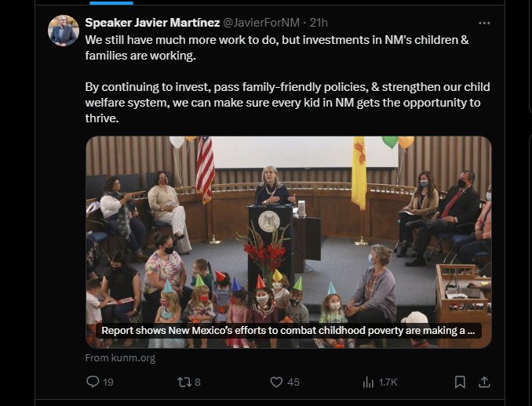This screenshot has width=532, height=406.
Task: Click the share post icon
Action: (484, 382)
